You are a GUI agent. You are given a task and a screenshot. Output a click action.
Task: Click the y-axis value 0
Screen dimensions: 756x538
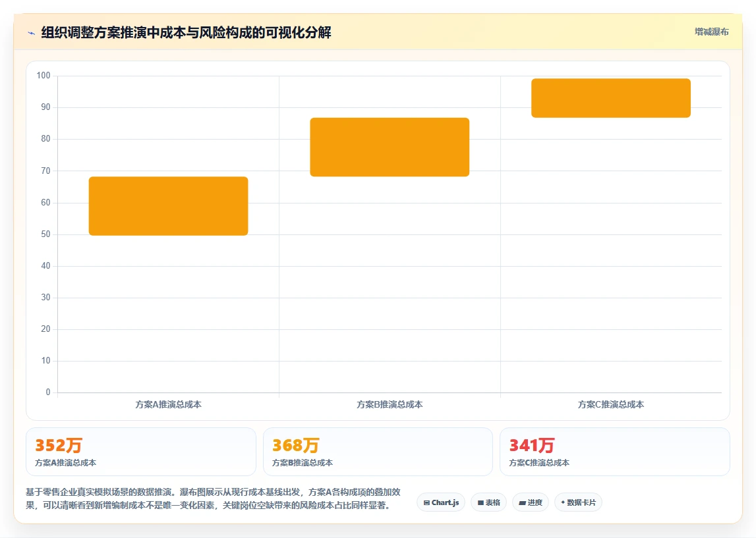[47, 392]
